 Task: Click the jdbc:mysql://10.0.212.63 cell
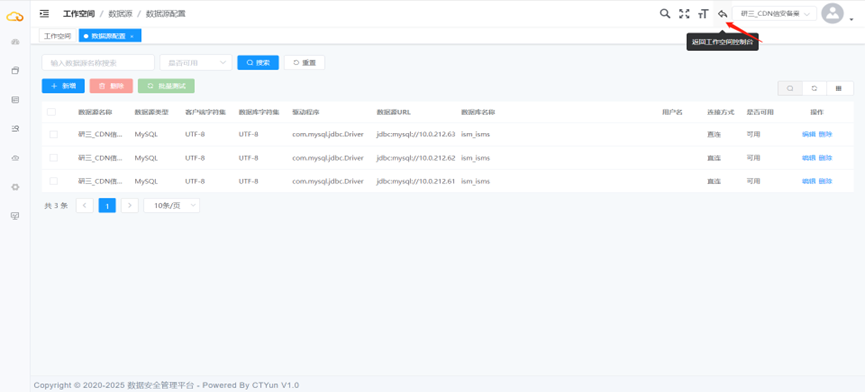416,134
